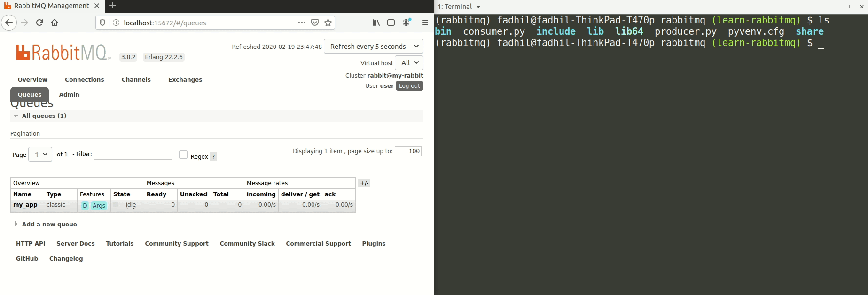Bookmark this page with the star
The image size is (868, 295).
click(328, 23)
